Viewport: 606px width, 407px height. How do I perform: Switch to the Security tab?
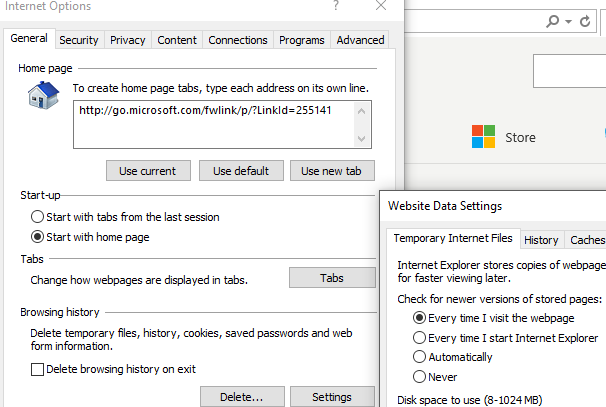click(79, 40)
